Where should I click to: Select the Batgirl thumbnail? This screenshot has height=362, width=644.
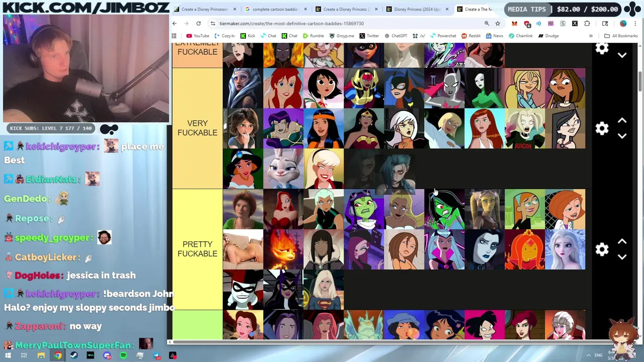404,88
